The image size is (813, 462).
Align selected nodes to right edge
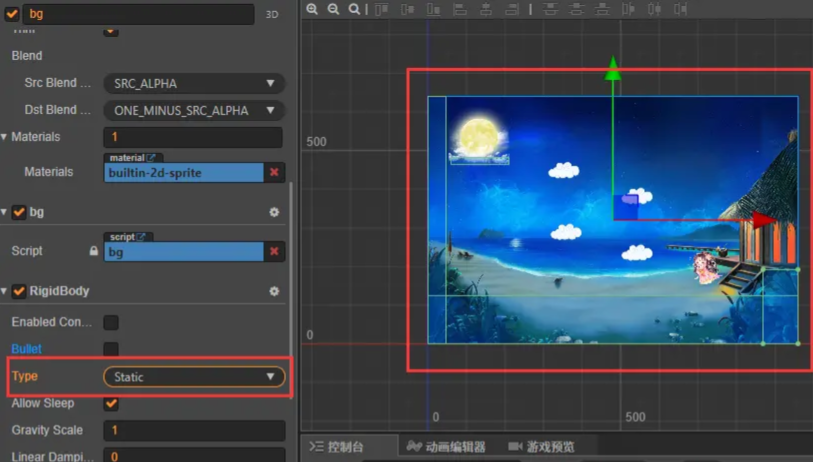pyautogui.click(x=512, y=9)
